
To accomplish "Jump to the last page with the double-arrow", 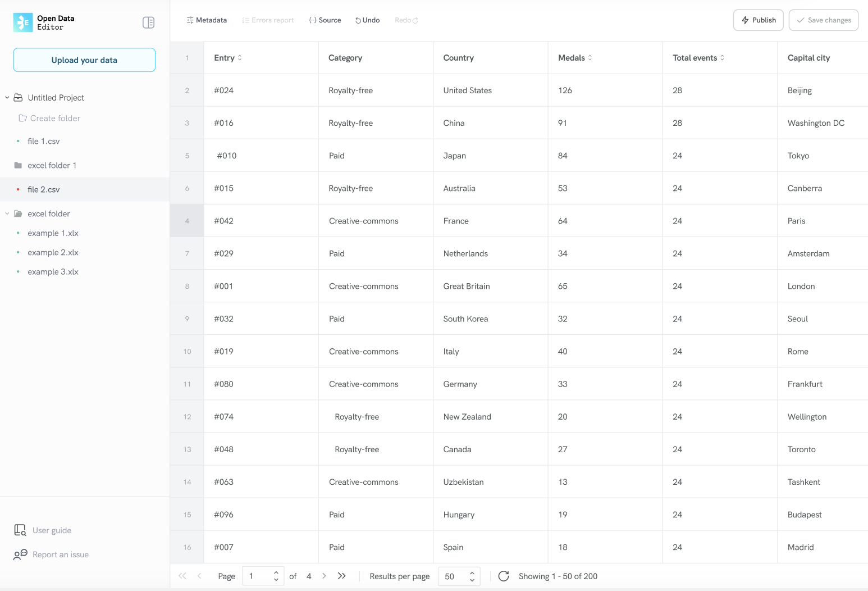I will (x=342, y=576).
